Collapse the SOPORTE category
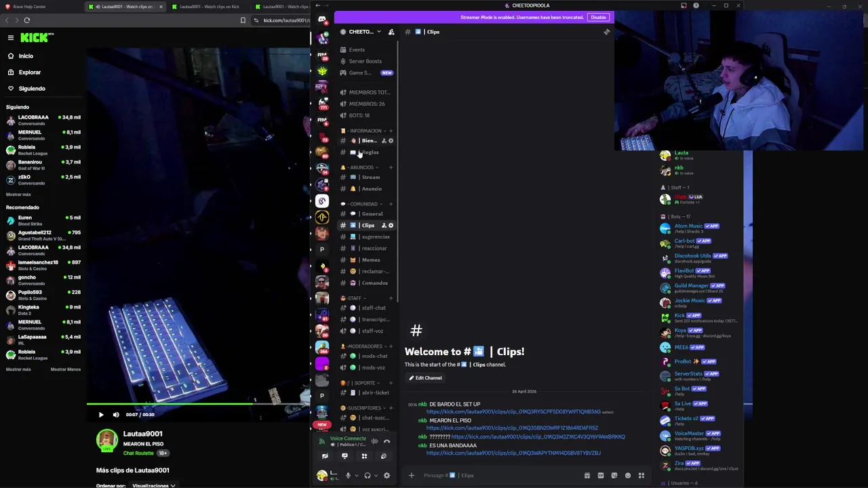 coord(361,383)
